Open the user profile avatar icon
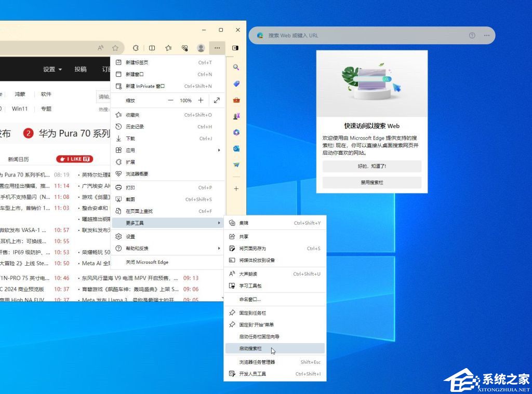Screen dimensions: 532x394 [201, 48]
